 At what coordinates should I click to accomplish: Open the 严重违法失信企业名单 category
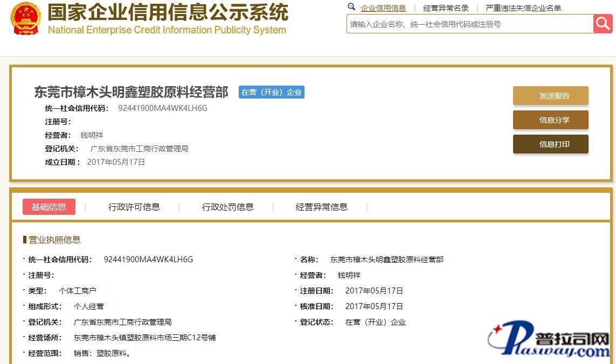[x=523, y=8]
